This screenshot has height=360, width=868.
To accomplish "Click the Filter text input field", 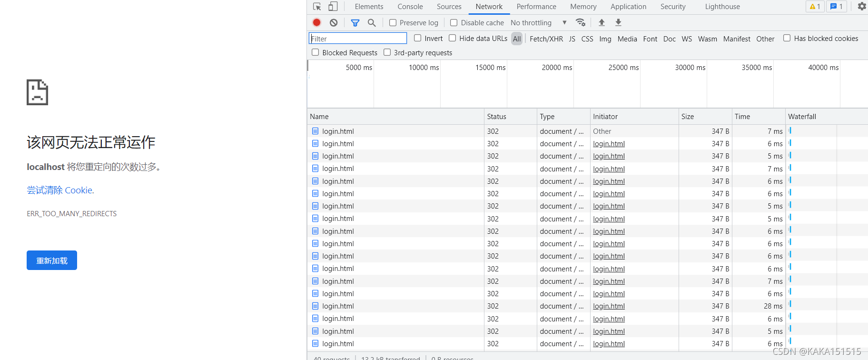I will 358,39.
